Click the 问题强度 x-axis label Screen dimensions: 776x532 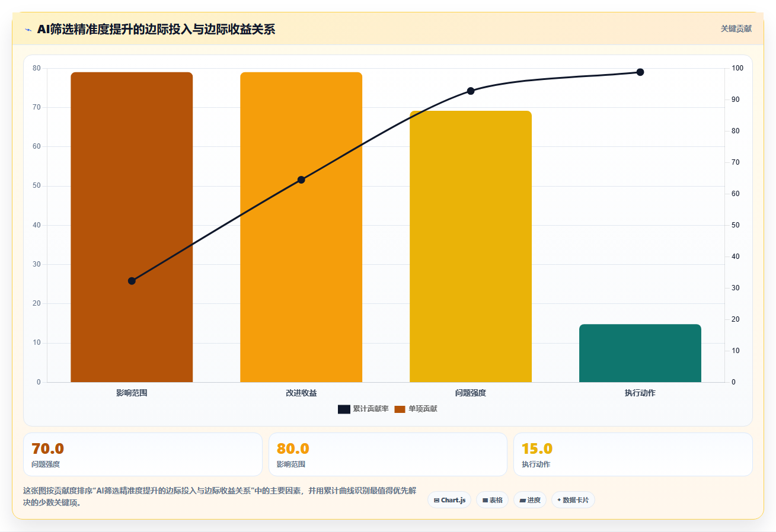click(471, 393)
